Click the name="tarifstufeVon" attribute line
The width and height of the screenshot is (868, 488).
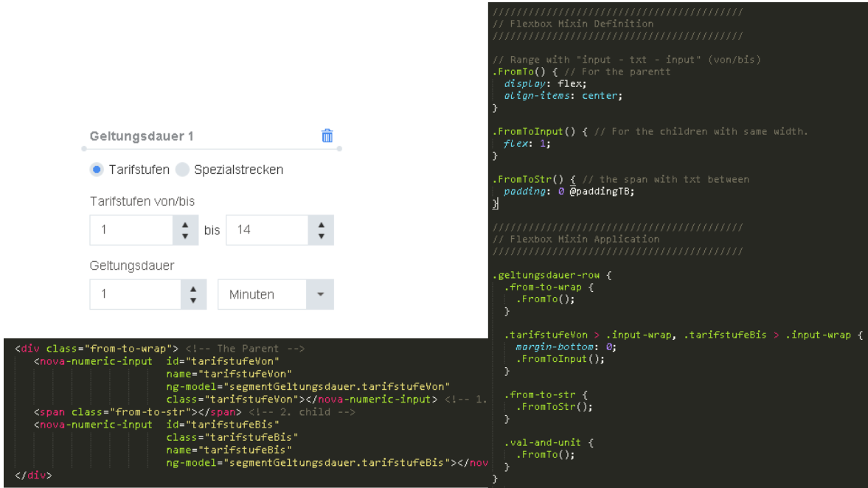coord(229,374)
